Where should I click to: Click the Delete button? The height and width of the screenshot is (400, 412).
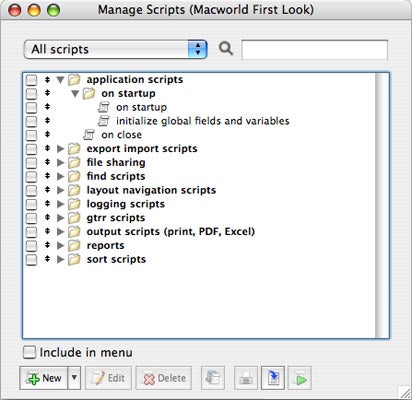click(x=164, y=378)
